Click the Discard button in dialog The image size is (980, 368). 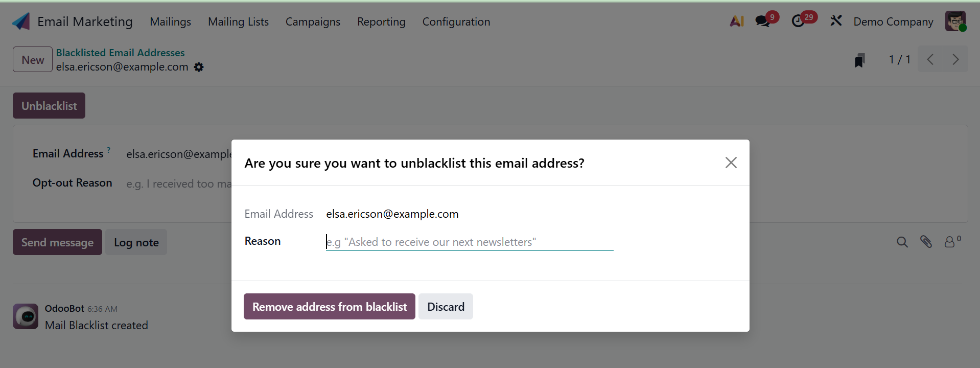[446, 307]
